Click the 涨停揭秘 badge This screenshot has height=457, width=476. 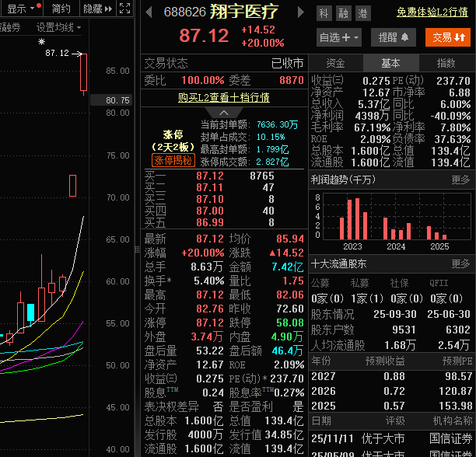(x=173, y=160)
